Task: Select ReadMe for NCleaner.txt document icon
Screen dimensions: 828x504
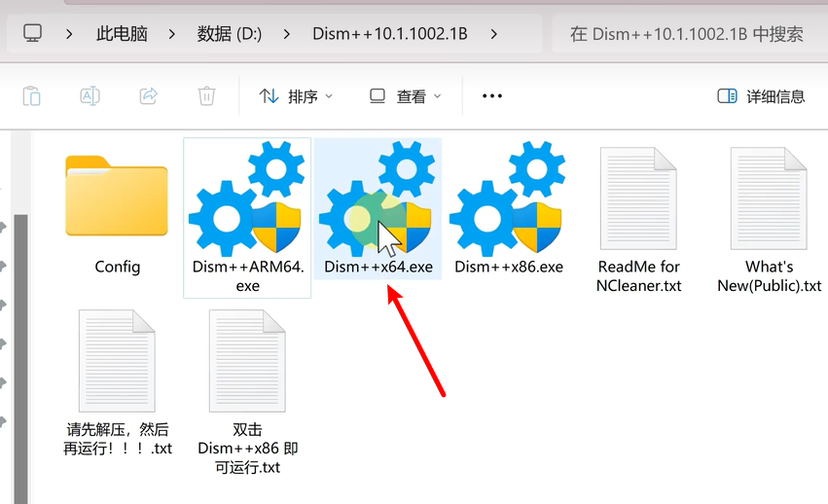Action: click(x=638, y=198)
